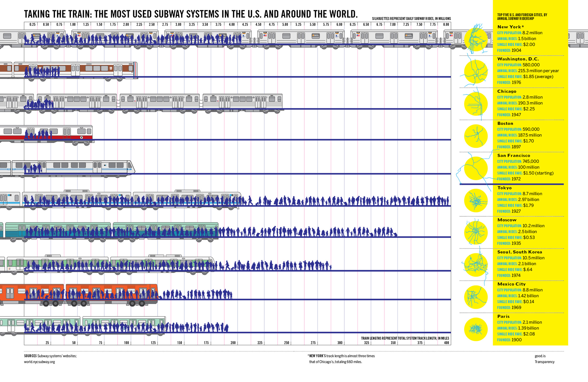Click the infographic main title text
Viewport: 588px width, 382px height.
coord(191,14)
